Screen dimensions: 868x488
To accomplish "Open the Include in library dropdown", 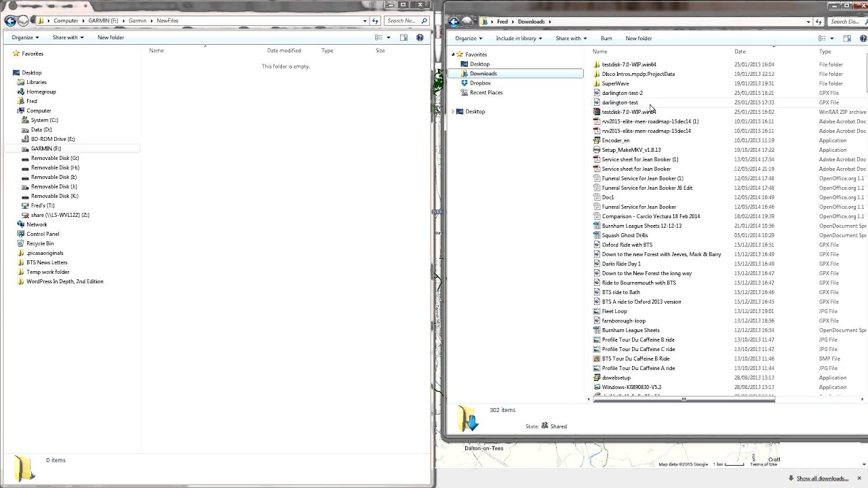I will click(x=519, y=38).
